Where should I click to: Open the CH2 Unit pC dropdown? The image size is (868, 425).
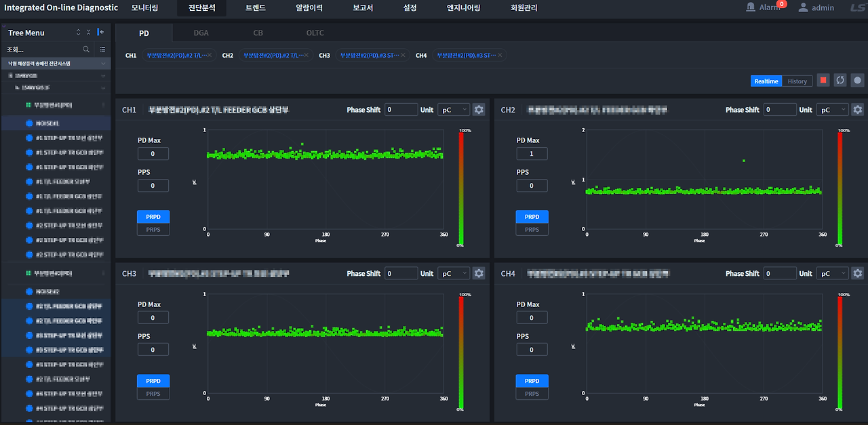coord(832,110)
